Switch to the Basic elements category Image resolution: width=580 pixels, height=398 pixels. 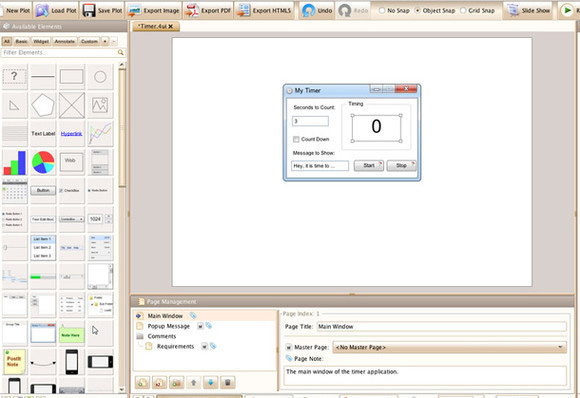(21, 41)
